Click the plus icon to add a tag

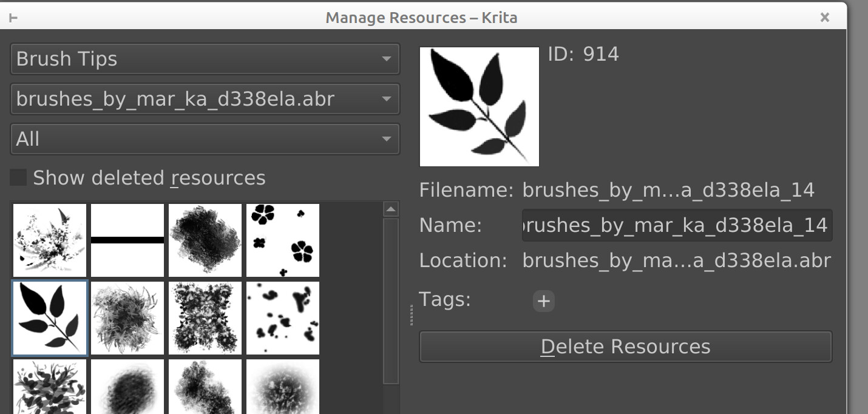point(543,301)
